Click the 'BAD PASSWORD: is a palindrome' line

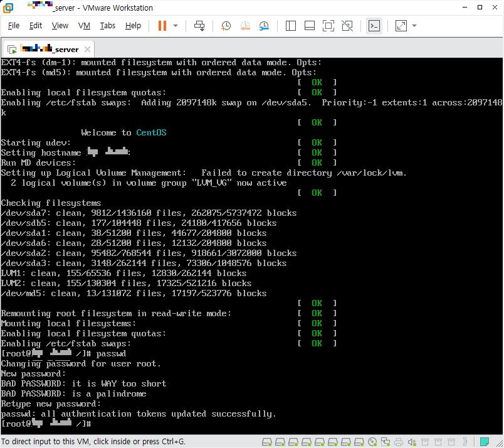pyautogui.click(x=73, y=393)
